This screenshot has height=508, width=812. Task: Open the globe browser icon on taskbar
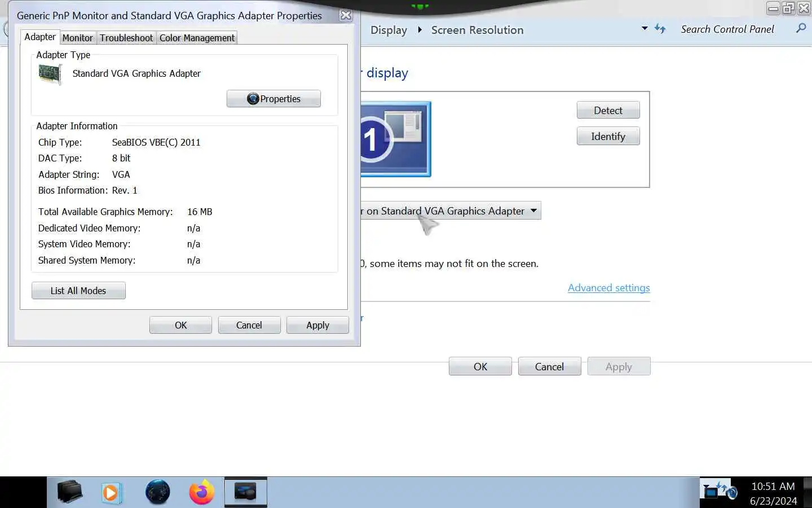pos(157,492)
